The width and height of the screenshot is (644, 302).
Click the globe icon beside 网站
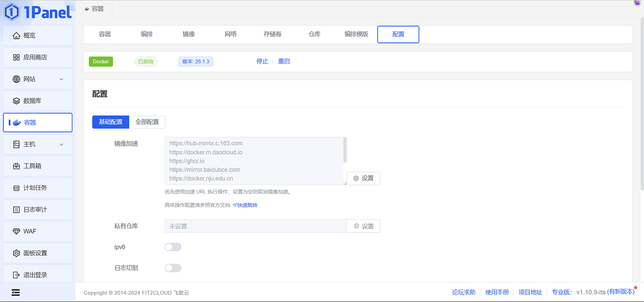(16, 79)
